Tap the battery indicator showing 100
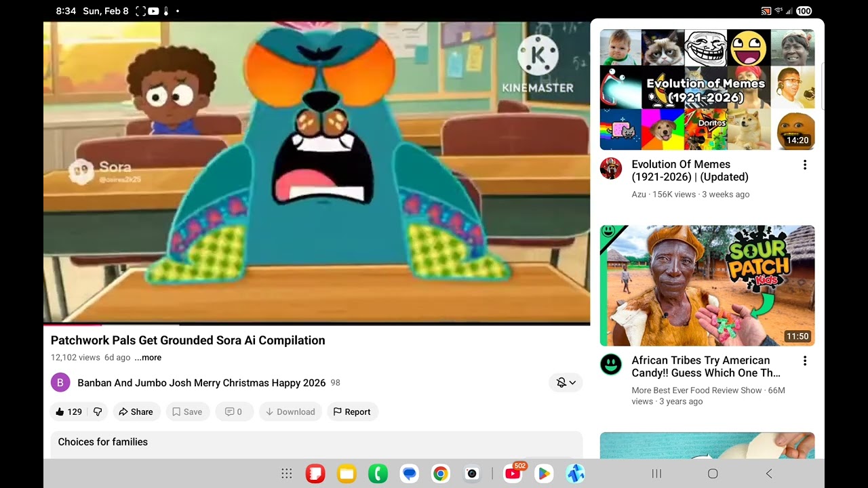The width and height of the screenshot is (868, 488). 804,11
